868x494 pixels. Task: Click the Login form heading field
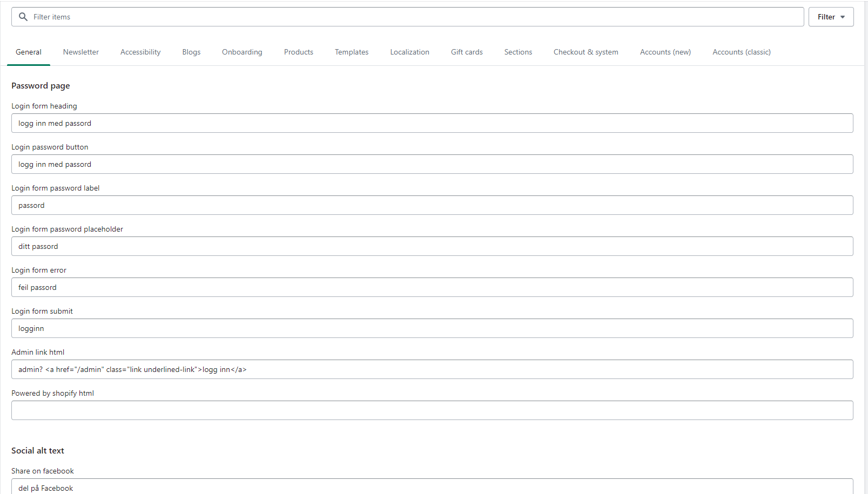pyautogui.click(x=432, y=123)
